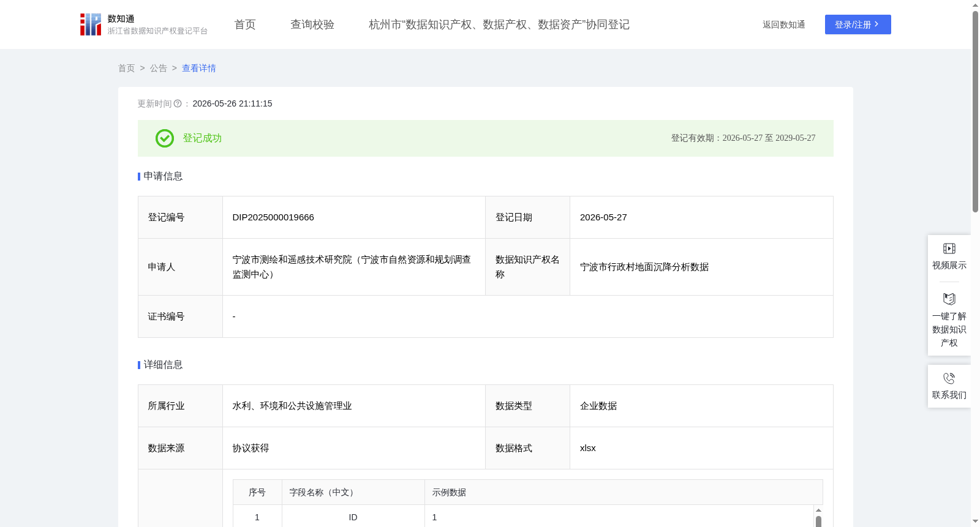Click the 登记成功 status text
Image resolution: width=980 pixels, height=527 pixels.
coord(202,138)
